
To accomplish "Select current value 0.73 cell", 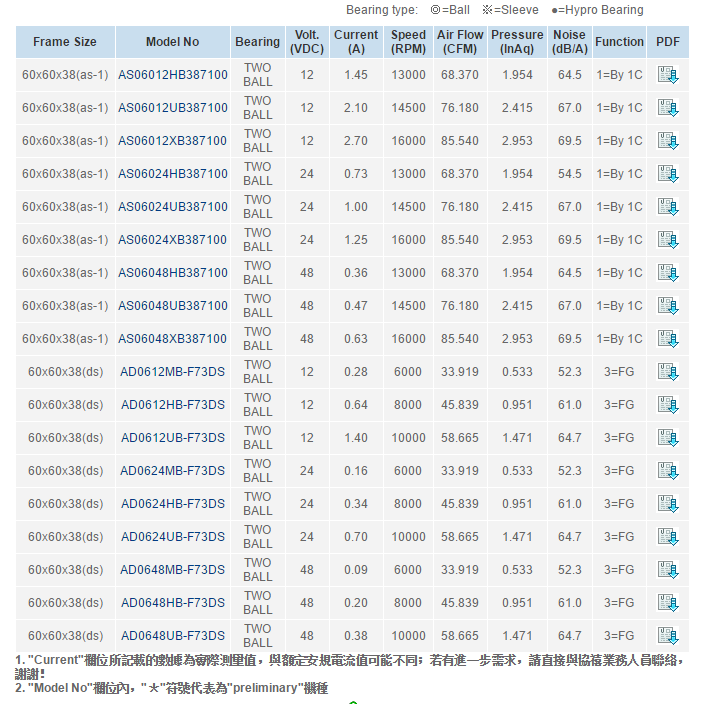I will 356,174.
